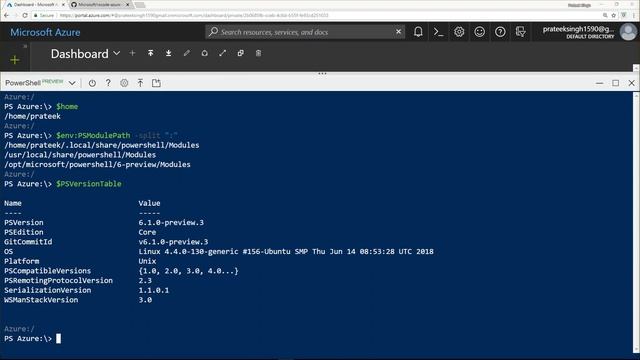640x360 pixels.
Task: Restart Cloud Shell power icon
Action: pos(92,83)
